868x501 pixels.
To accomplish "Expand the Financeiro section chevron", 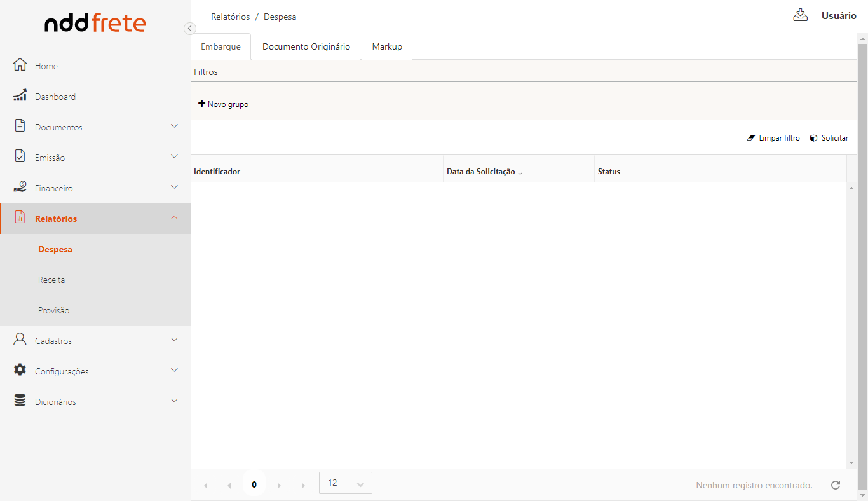I will pos(174,187).
